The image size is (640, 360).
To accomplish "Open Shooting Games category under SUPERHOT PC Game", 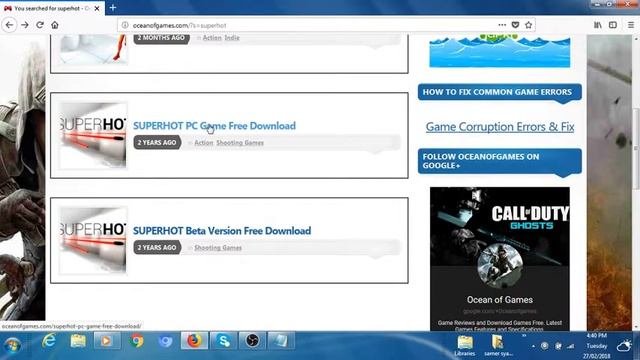I will pyautogui.click(x=240, y=143).
